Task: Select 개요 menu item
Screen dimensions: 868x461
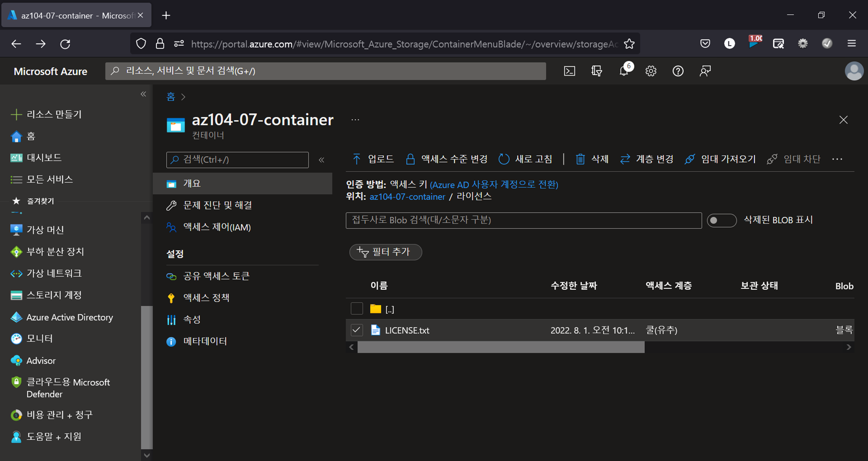Action: pyautogui.click(x=243, y=183)
